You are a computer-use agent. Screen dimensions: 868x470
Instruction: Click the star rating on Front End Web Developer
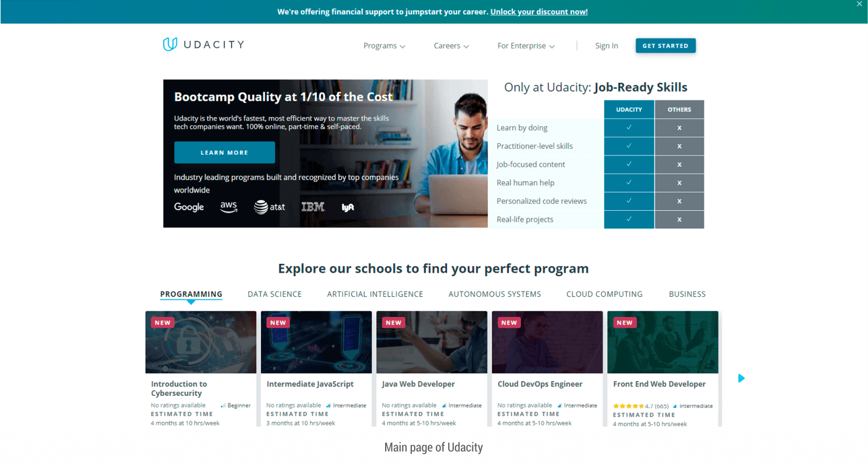[x=629, y=406]
